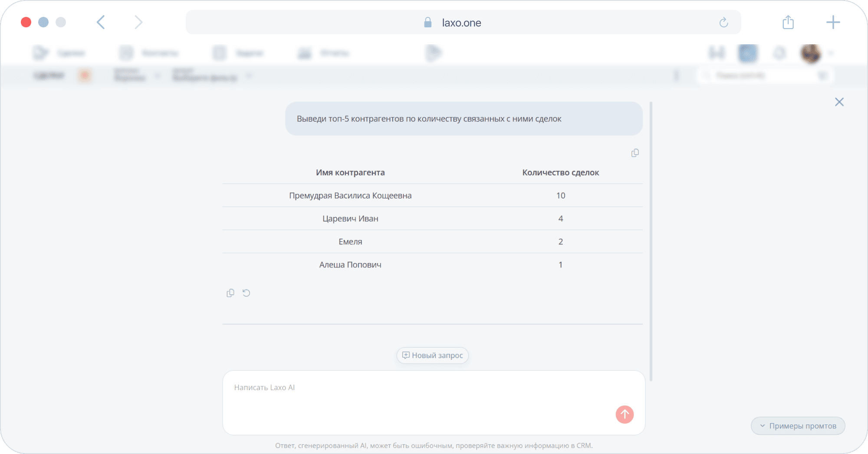Close the Laxo AI panel
The width and height of the screenshot is (868, 454).
[839, 102]
